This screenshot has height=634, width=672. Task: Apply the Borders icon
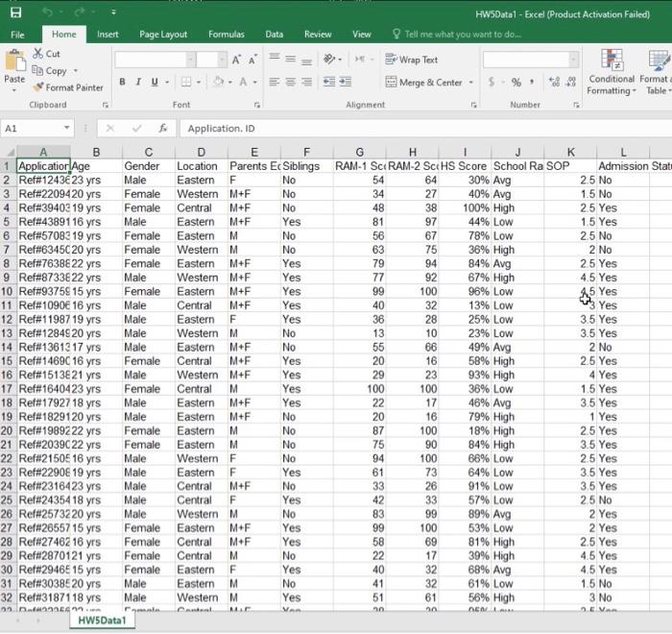click(186, 82)
